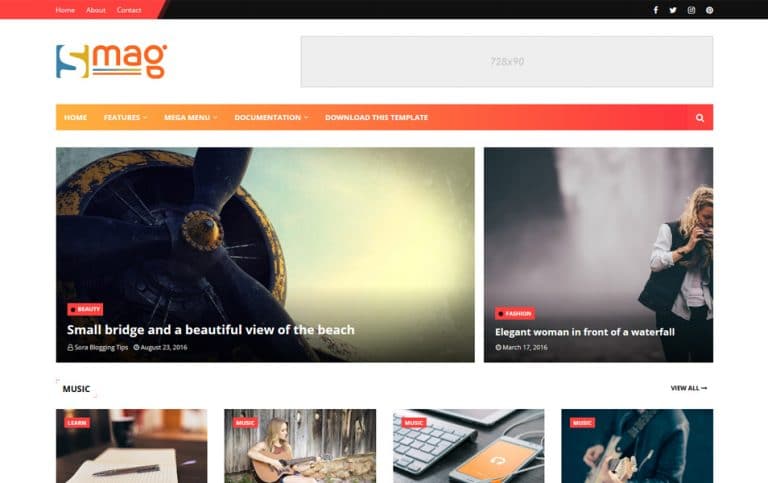Click the search magnifier icon in navbar
The height and width of the screenshot is (483, 768).
699,118
